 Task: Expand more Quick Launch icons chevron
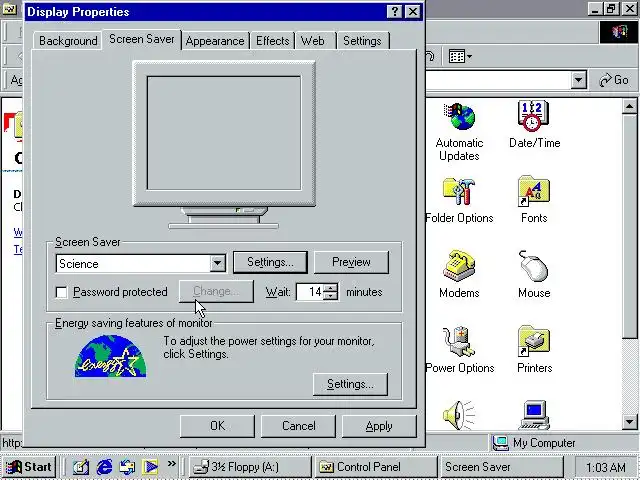(x=171, y=463)
